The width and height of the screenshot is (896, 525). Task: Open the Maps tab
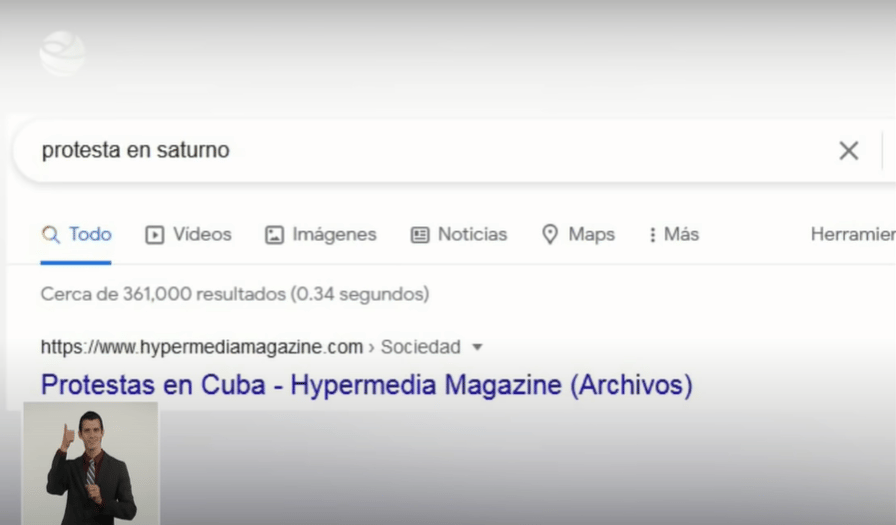click(x=578, y=235)
